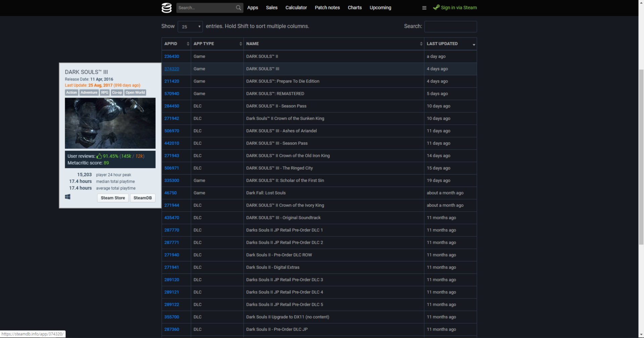The width and height of the screenshot is (644, 338).
Task: Open app ID 271942 link
Action: point(171,118)
